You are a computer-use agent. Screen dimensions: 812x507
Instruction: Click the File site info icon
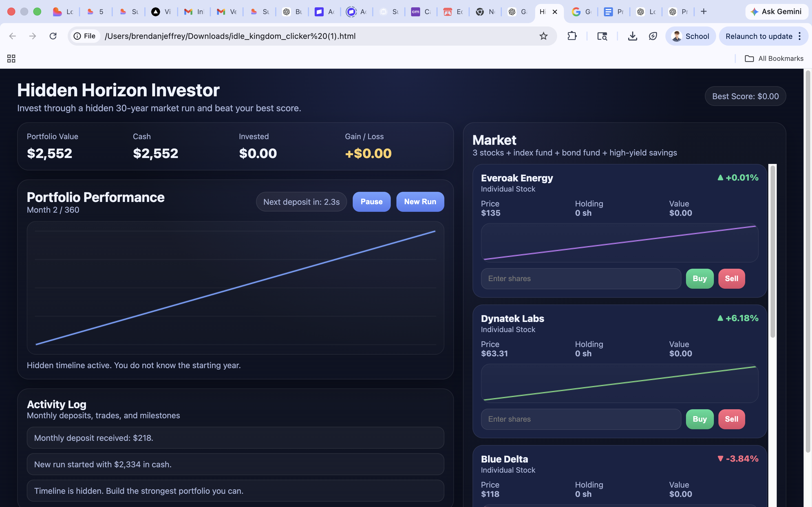85,36
